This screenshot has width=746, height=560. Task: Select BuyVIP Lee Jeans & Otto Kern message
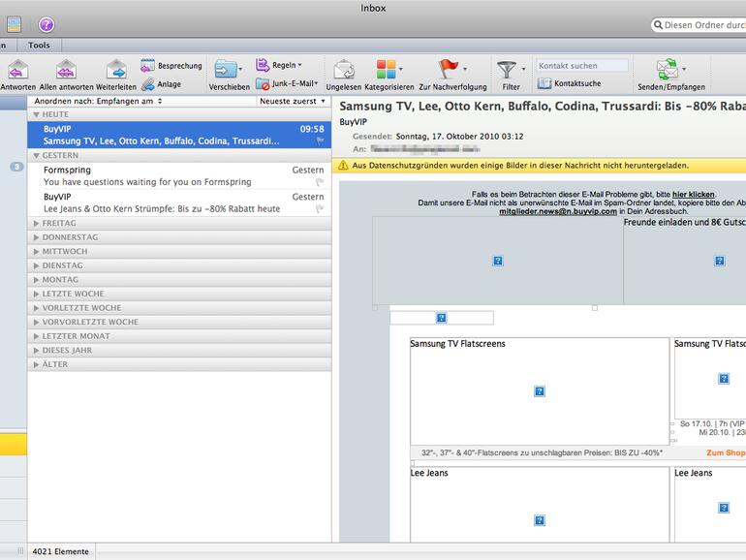pos(179,203)
